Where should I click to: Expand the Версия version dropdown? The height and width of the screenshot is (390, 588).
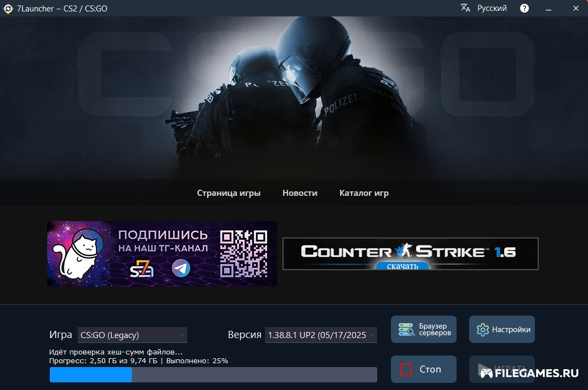(x=321, y=335)
